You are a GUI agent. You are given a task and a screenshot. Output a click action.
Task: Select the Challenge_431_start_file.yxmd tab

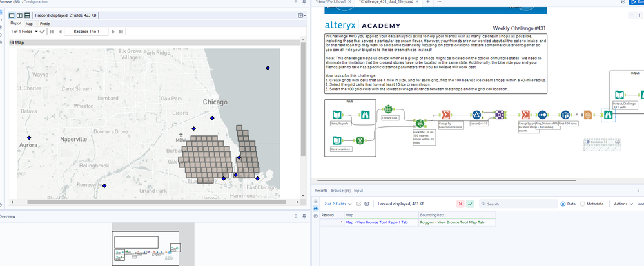[x=386, y=2]
